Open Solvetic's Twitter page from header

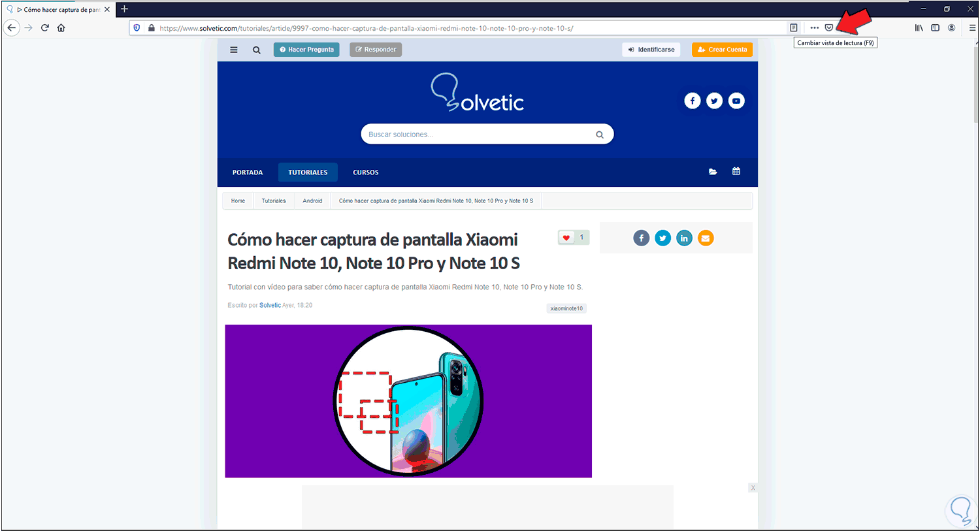click(x=714, y=101)
